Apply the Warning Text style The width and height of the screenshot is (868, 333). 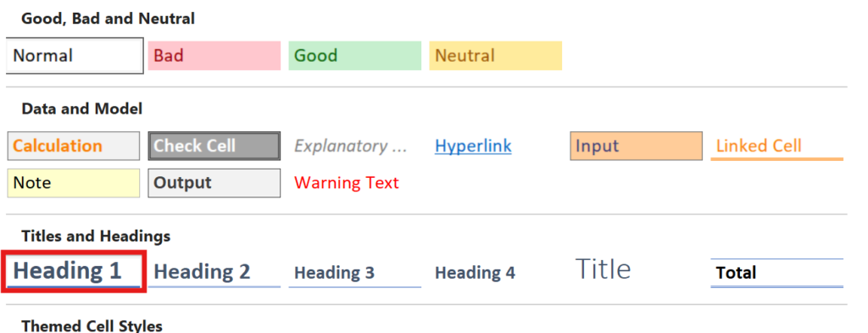click(x=355, y=183)
